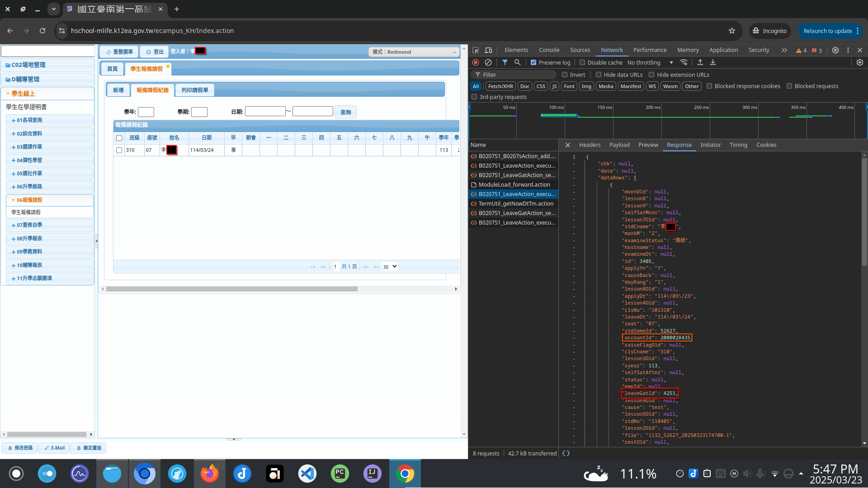This screenshot has width=868, height=488.
Task: Open the rows-per-page selector showing 30
Action: coord(390,267)
